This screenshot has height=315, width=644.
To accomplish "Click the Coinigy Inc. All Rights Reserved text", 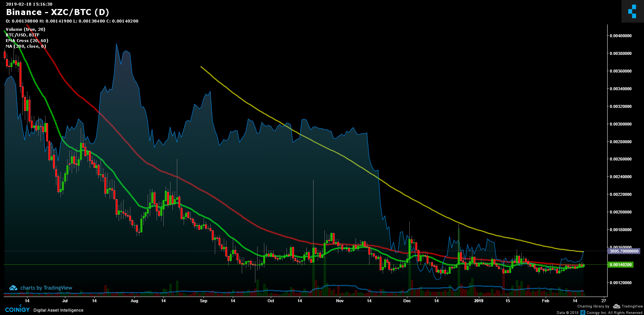I will [x=615, y=313].
